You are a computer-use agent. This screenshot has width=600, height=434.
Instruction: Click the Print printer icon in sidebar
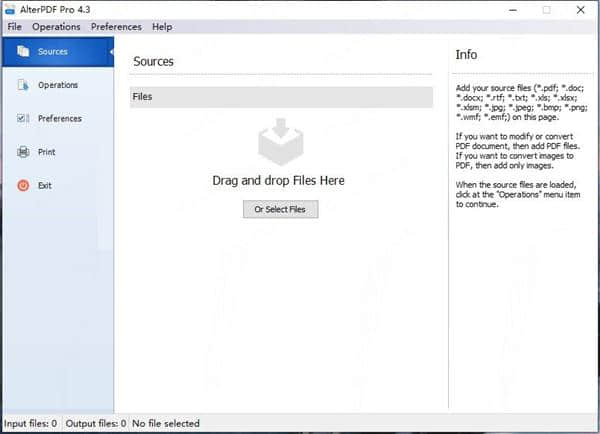(x=22, y=152)
